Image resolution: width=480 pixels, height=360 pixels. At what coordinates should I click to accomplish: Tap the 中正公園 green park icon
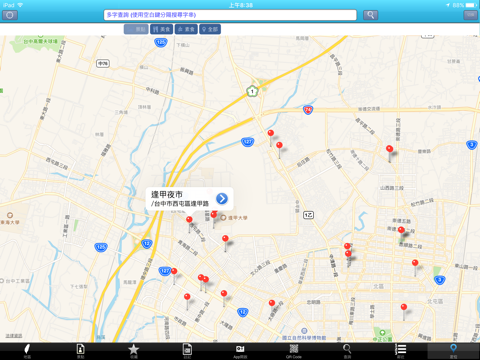coord(382,333)
